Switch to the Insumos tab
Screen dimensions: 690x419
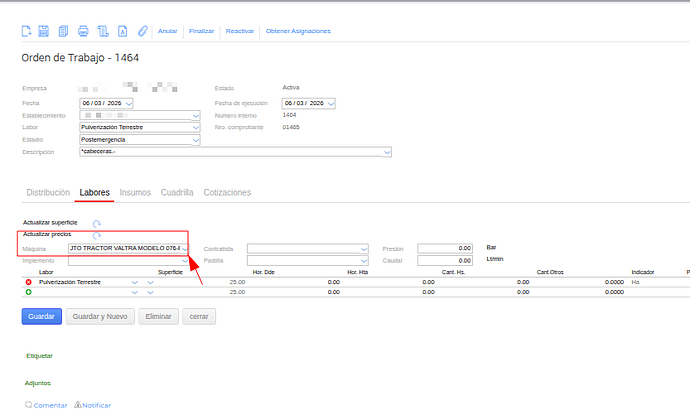[135, 192]
